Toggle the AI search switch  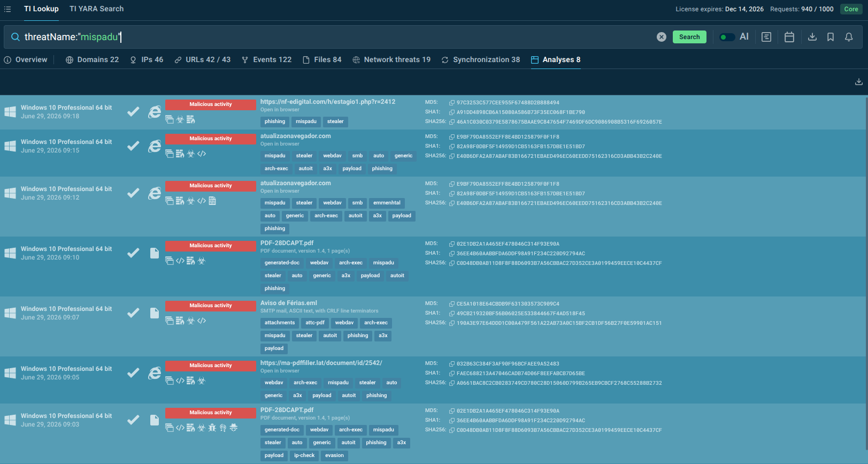(727, 37)
